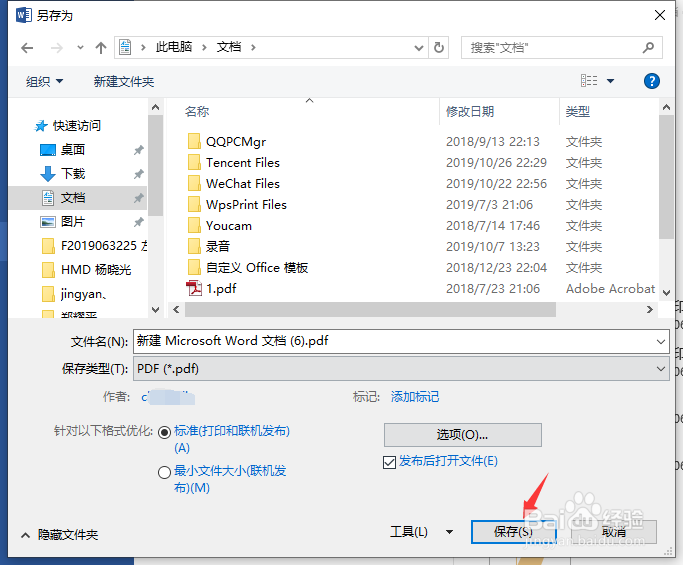The height and width of the screenshot is (565, 683).
Task: Open the 工具 dropdown menu
Action: (x=421, y=531)
